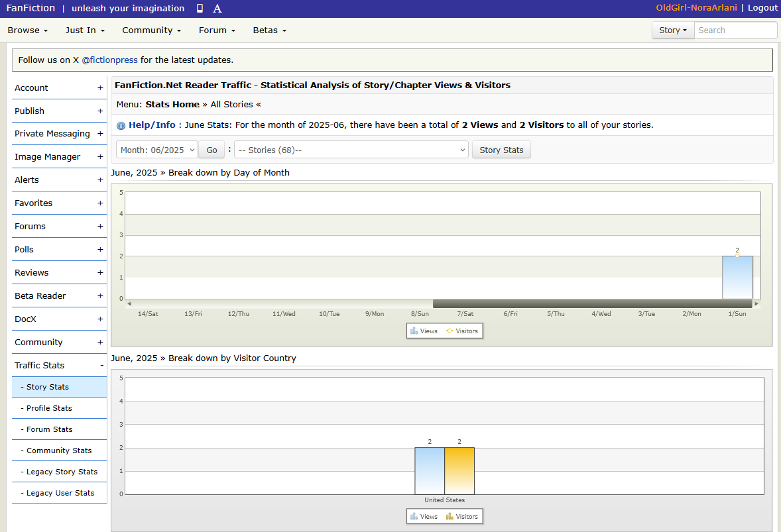Select Profile Stats in the sidebar
The height and width of the screenshot is (532, 781).
(59, 408)
